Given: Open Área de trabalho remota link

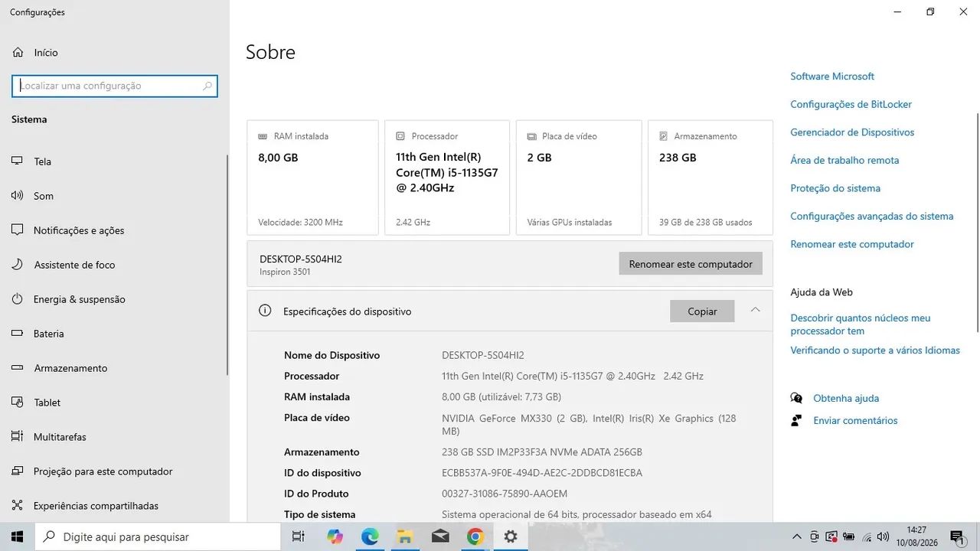Looking at the screenshot, I should [844, 161].
